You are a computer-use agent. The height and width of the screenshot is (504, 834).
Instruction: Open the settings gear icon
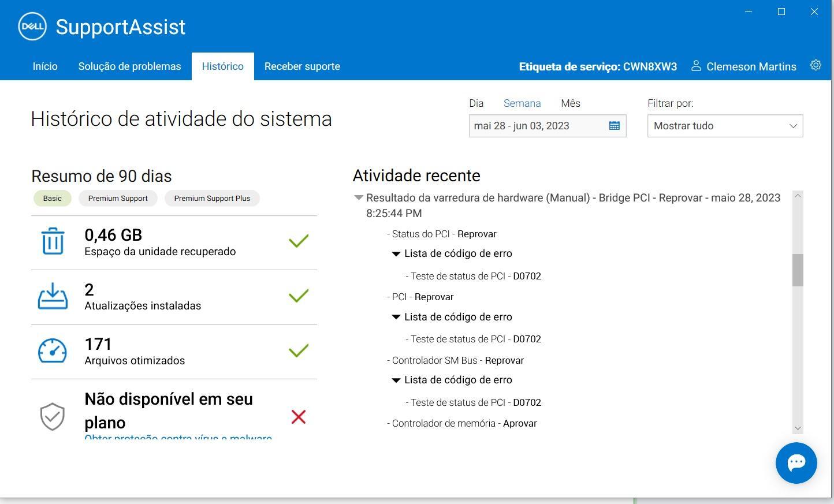pyautogui.click(x=816, y=65)
